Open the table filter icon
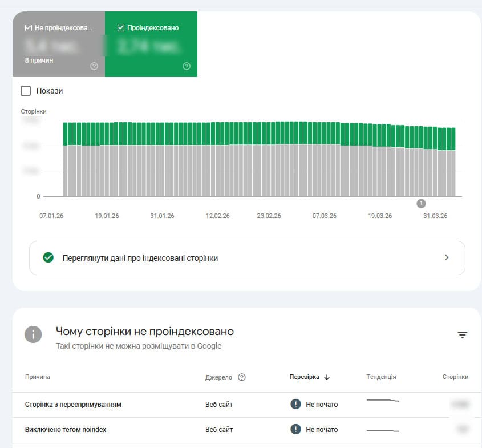 (x=462, y=335)
